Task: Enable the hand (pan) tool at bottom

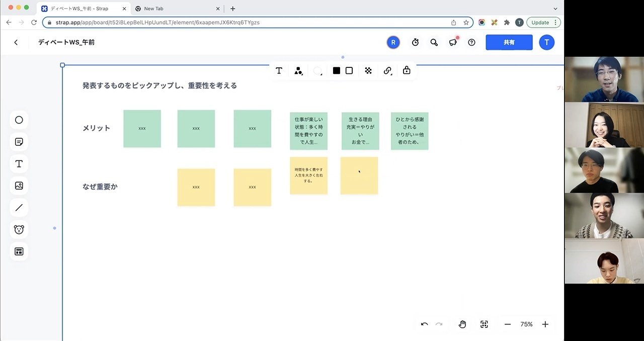Action: [x=462, y=324]
